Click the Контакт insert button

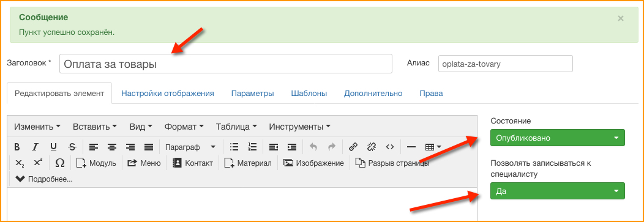193,163
